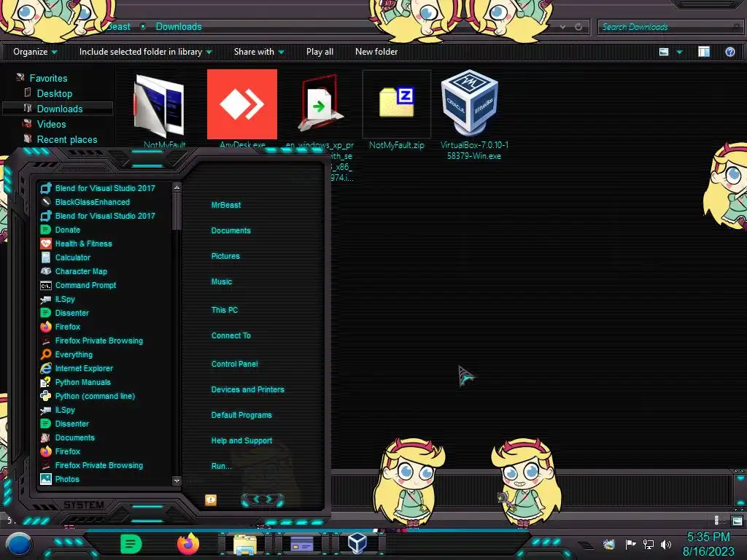Click the Search Downloads field
The width and height of the screenshot is (747, 560).
coord(670,27)
